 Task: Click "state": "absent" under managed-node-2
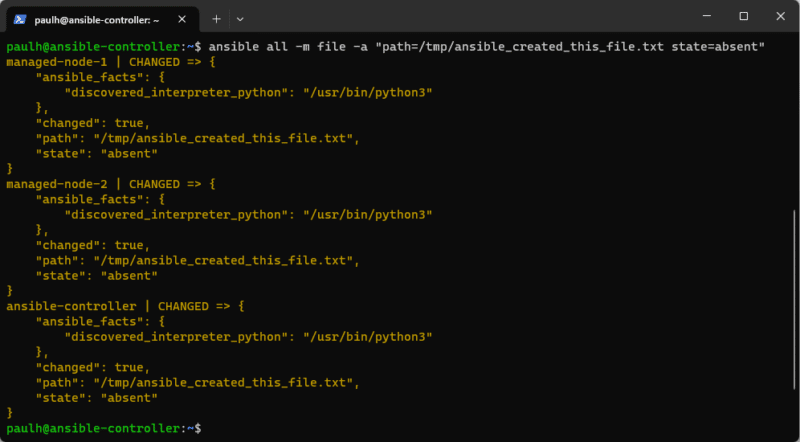point(96,275)
